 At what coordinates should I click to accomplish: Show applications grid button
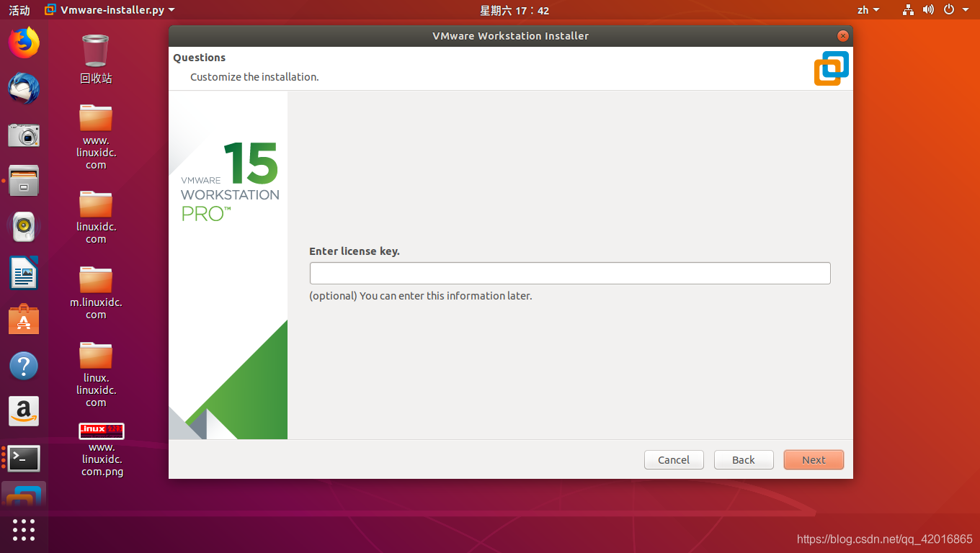pyautogui.click(x=24, y=529)
